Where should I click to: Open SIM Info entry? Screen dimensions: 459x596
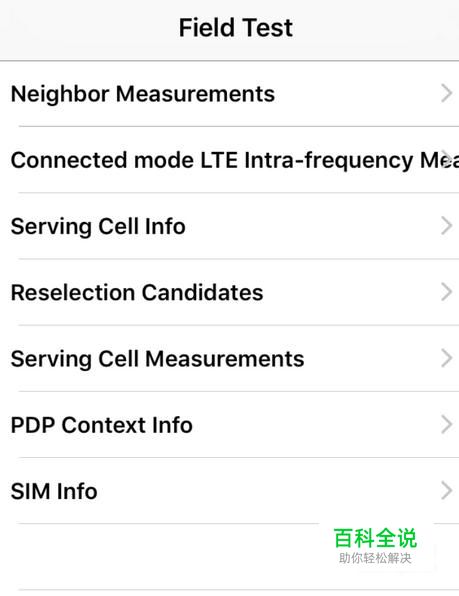click(x=230, y=491)
